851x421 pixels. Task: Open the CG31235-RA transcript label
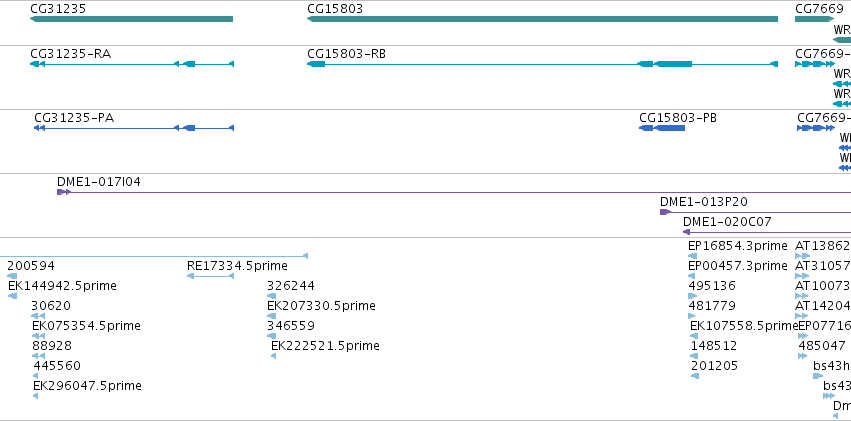pyautogui.click(x=71, y=54)
